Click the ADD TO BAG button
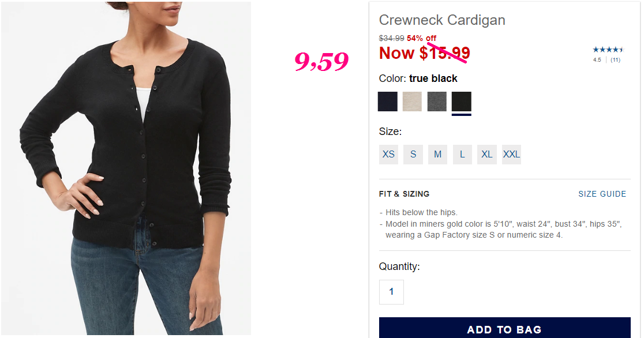 coord(505,328)
